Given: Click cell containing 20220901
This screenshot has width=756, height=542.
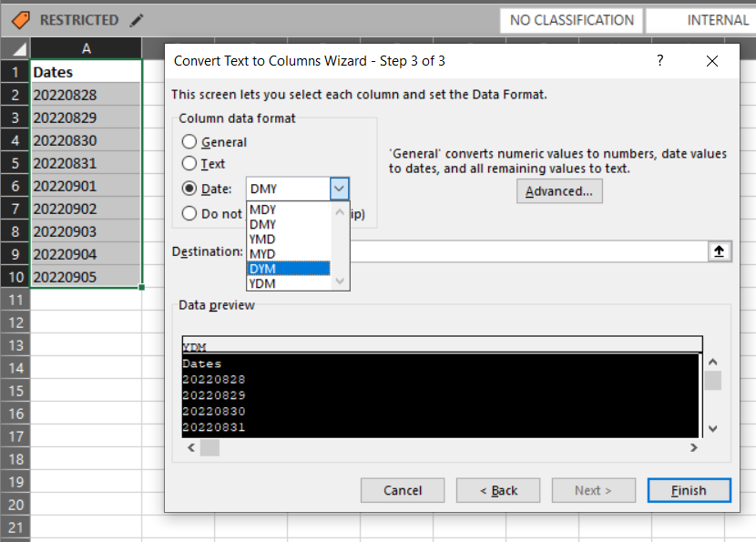Looking at the screenshot, I should [86, 186].
